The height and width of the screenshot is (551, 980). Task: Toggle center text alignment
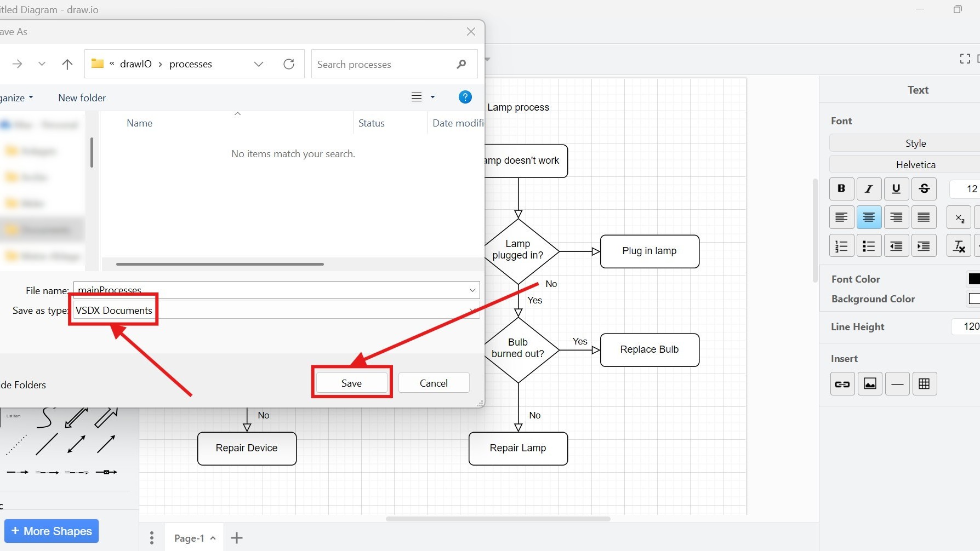pyautogui.click(x=868, y=217)
